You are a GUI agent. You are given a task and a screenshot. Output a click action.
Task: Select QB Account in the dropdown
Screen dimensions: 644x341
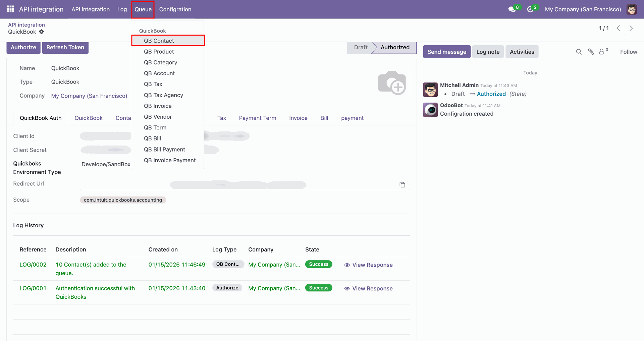click(167, 73)
